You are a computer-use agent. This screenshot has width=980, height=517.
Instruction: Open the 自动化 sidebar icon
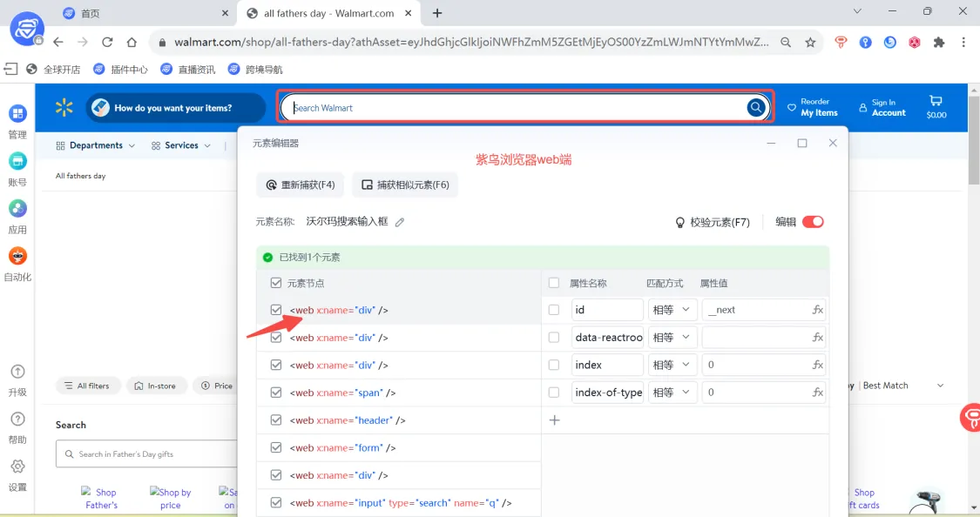[x=17, y=257]
